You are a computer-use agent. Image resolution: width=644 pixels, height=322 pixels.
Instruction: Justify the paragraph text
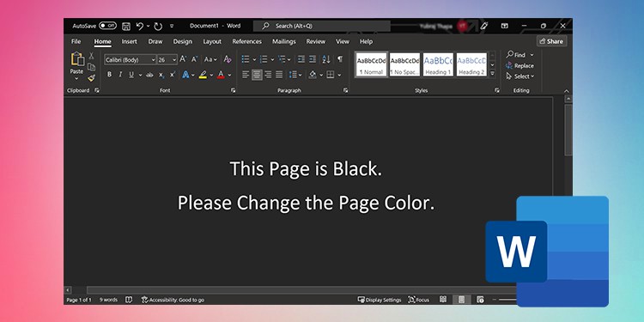[279, 75]
